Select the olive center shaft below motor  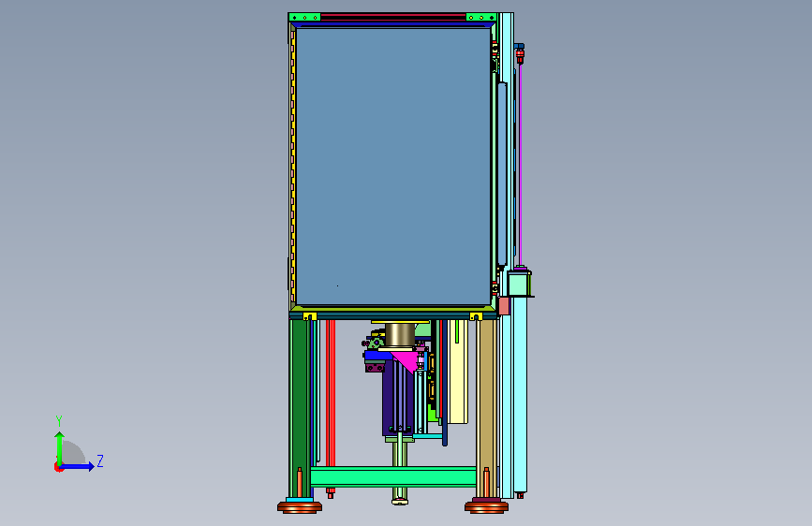399,469
